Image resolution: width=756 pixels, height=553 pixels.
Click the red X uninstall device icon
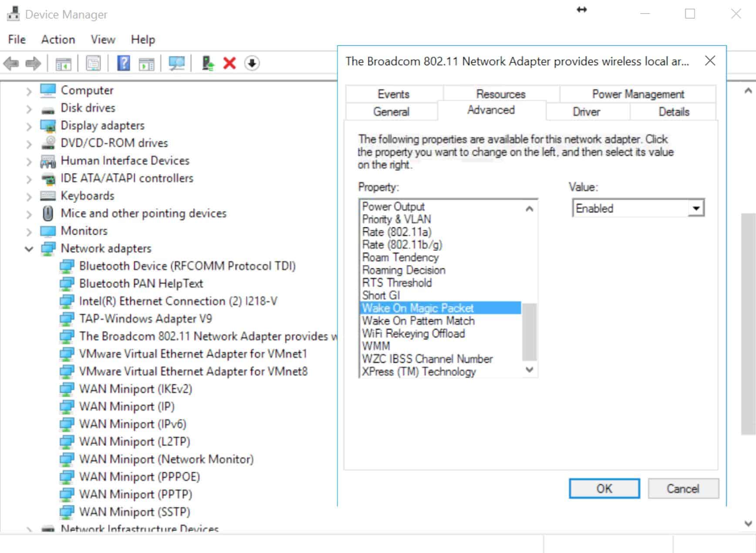point(229,64)
